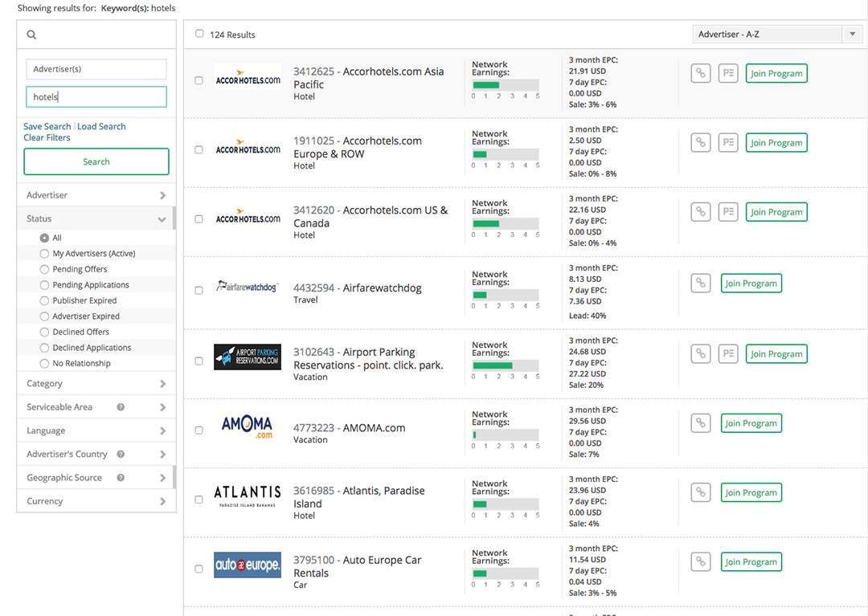Expand the Currency filter section
The width and height of the screenshot is (868, 616).
96,501
